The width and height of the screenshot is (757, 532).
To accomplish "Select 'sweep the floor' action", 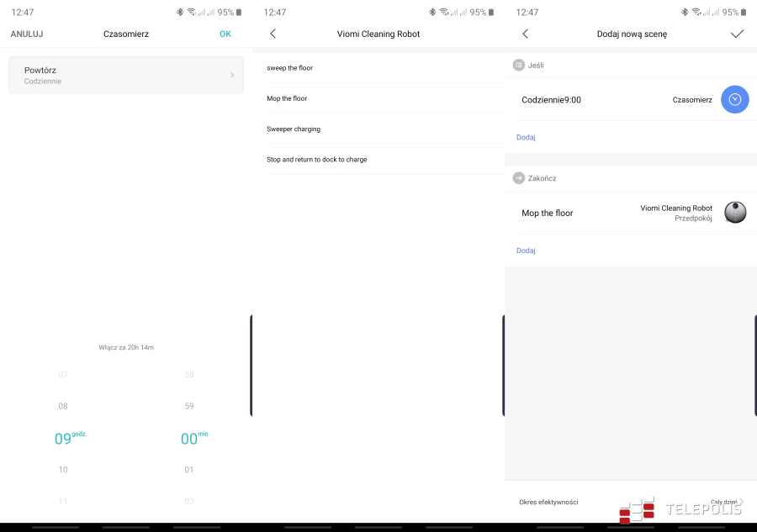I will pos(290,68).
